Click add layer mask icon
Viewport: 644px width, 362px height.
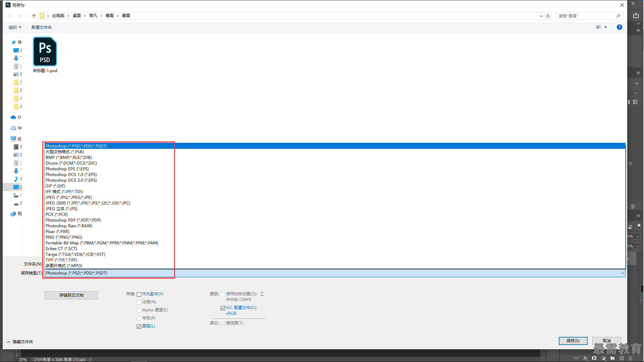tap(594, 358)
